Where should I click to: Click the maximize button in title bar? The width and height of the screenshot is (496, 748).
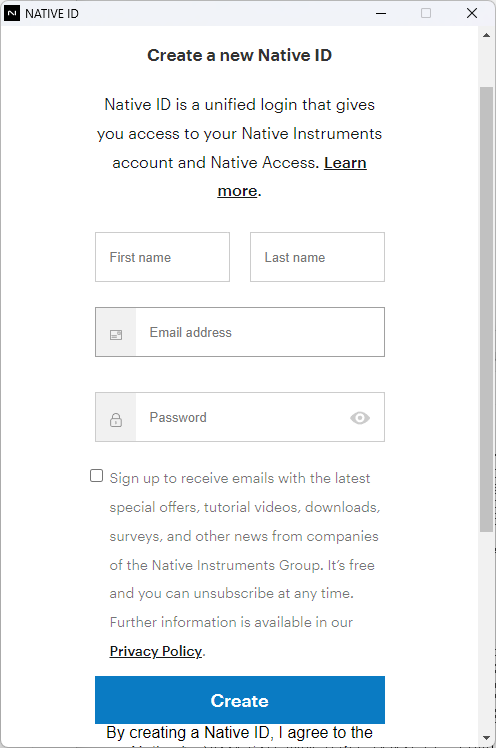point(426,13)
